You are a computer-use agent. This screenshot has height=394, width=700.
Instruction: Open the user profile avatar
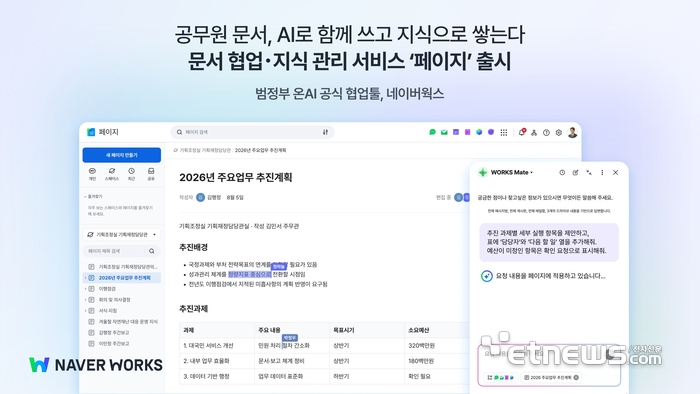point(572,132)
